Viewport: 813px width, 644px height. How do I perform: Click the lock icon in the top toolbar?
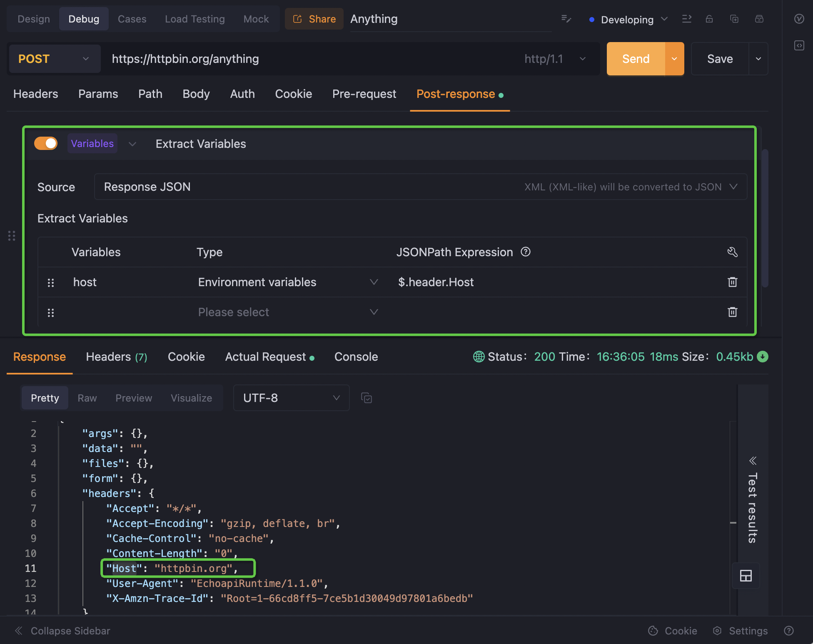coord(709,19)
